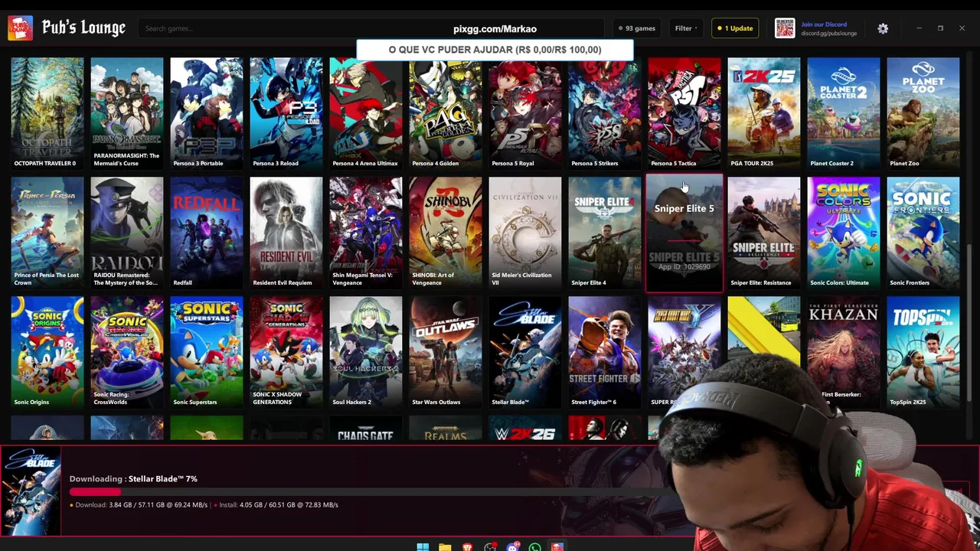Open Persona 4 Golden card

[x=446, y=113]
